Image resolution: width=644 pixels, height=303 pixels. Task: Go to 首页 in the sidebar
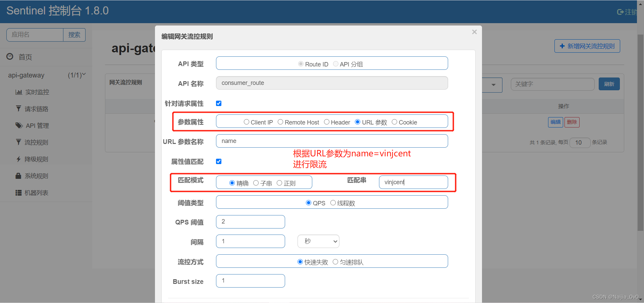(25, 57)
